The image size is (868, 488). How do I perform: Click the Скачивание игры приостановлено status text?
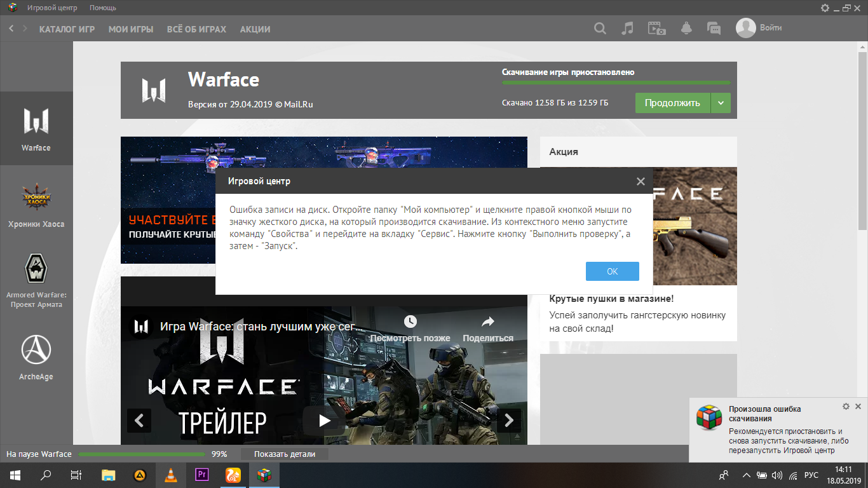point(568,72)
